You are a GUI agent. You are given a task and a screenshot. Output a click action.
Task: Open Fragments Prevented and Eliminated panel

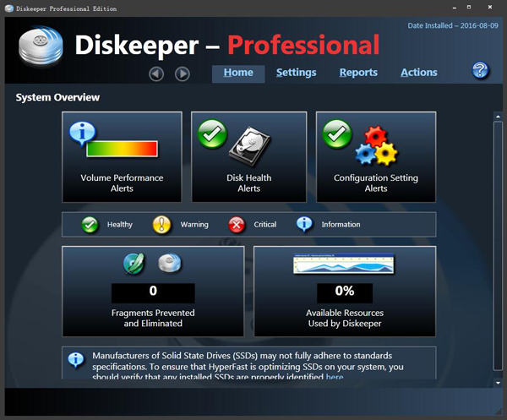pyautogui.click(x=153, y=292)
